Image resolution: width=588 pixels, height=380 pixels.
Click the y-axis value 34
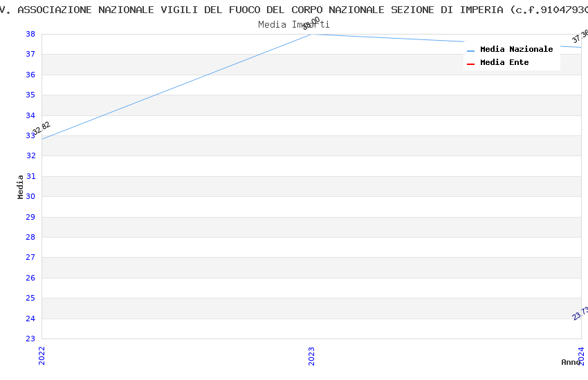click(30, 115)
